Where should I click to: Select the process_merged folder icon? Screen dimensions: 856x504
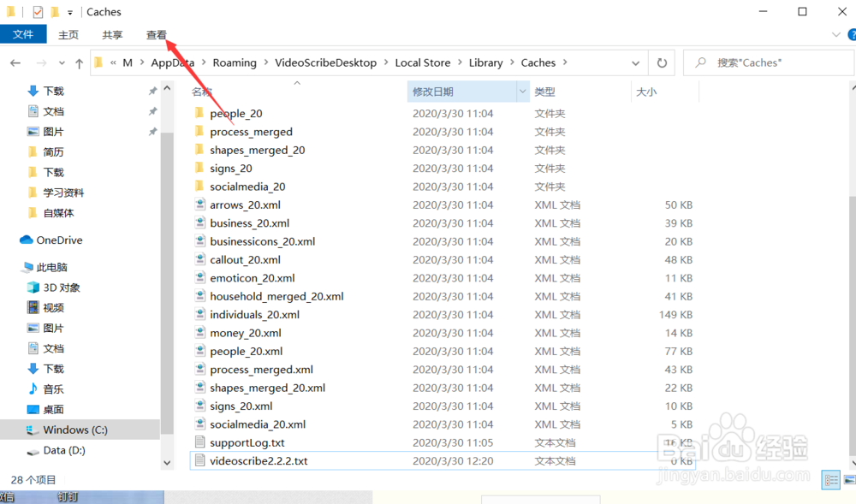[199, 132]
